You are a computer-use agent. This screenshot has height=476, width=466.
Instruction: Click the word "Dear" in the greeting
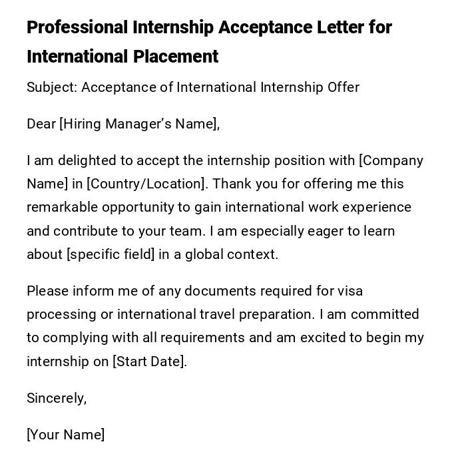41,124
